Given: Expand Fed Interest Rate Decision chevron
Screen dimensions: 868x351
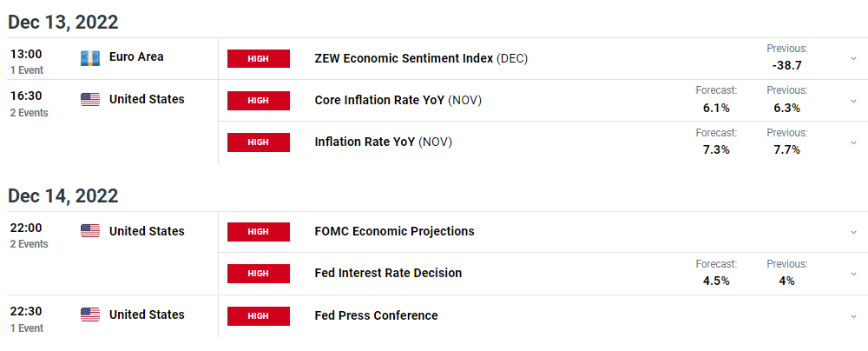Looking at the screenshot, I should pos(853,274).
